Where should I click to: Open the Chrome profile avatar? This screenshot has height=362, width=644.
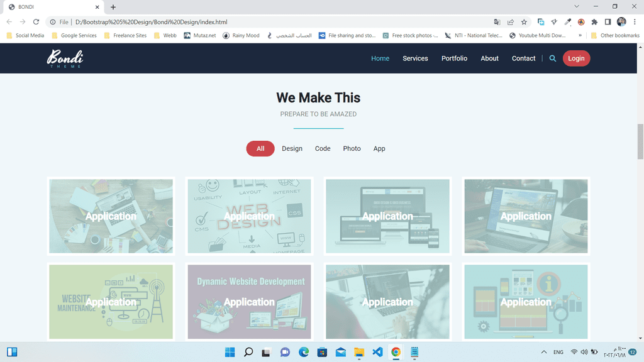pyautogui.click(x=621, y=22)
